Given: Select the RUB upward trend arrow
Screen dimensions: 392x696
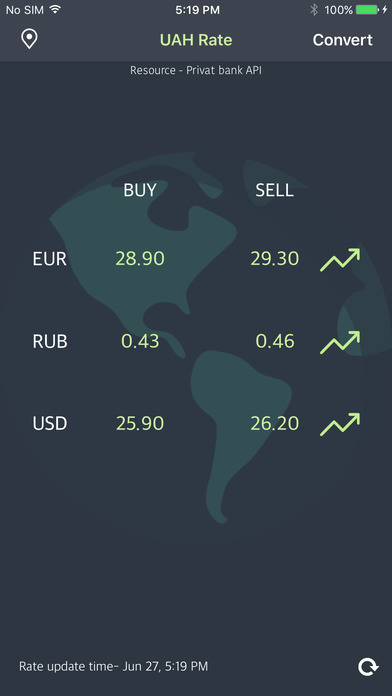Looking at the screenshot, I should tap(340, 342).
